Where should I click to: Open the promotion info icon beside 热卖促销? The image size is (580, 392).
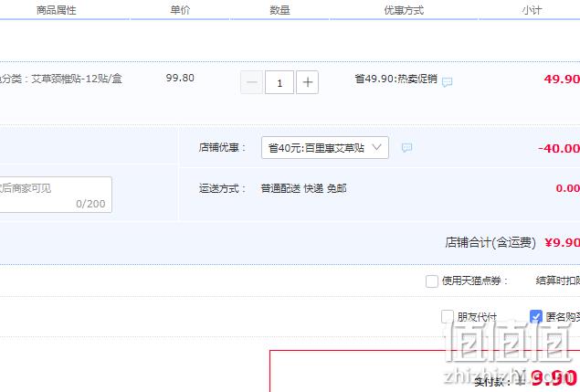(447, 82)
